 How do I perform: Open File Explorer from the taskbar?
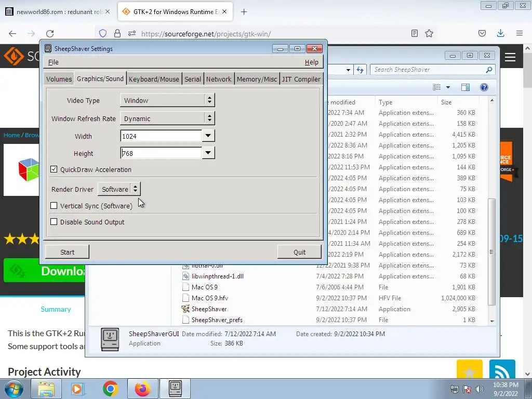tap(46, 389)
